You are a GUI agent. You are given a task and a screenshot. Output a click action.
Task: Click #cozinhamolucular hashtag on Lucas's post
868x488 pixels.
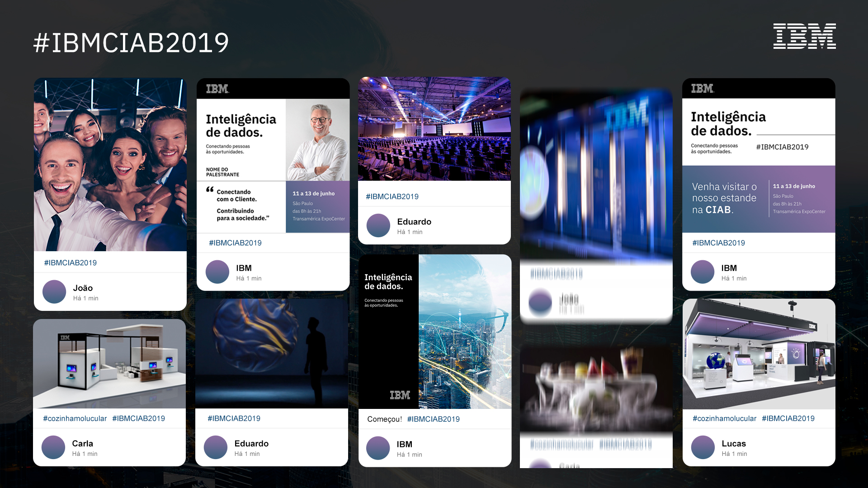click(x=724, y=418)
